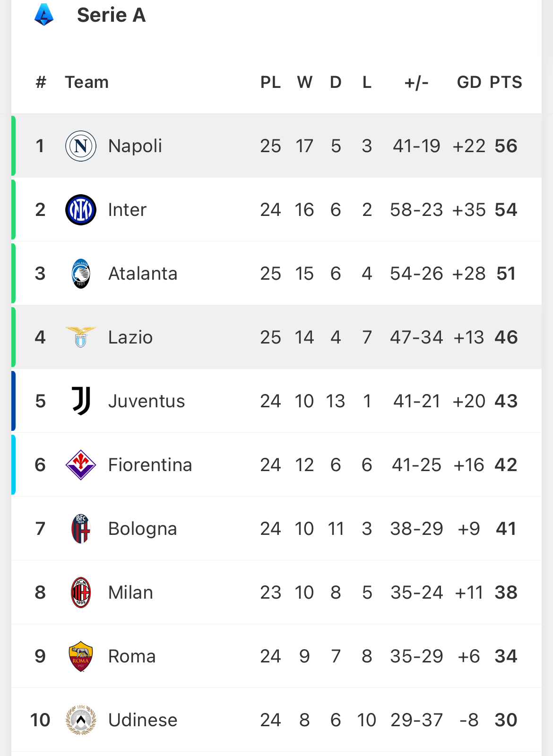Select the Team column header

point(87,82)
